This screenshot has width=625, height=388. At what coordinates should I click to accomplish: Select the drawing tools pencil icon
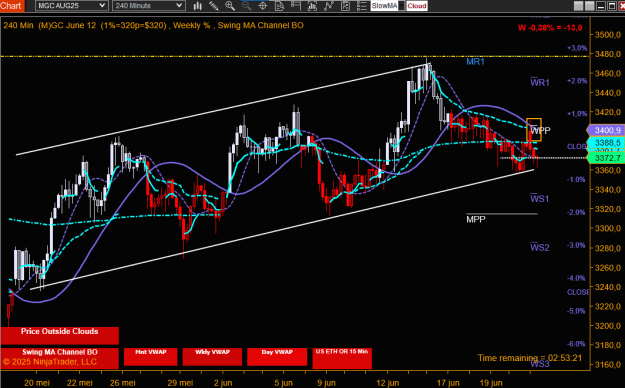pos(214,6)
